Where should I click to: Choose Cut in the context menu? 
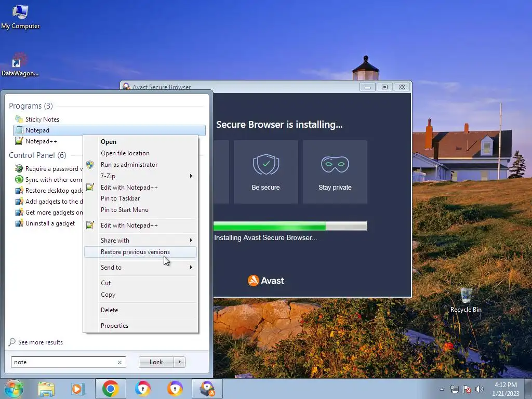coord(140,283)
